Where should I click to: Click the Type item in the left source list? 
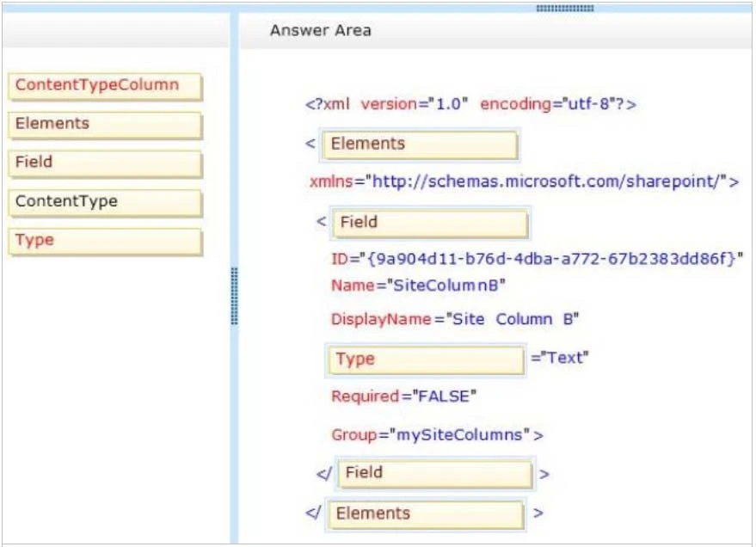tap(105, 242)
